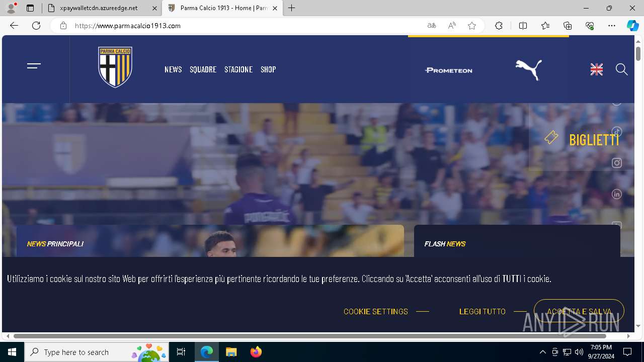
Task: Click ACCETTA E SALVA button
Action: (x=579, y=311)
